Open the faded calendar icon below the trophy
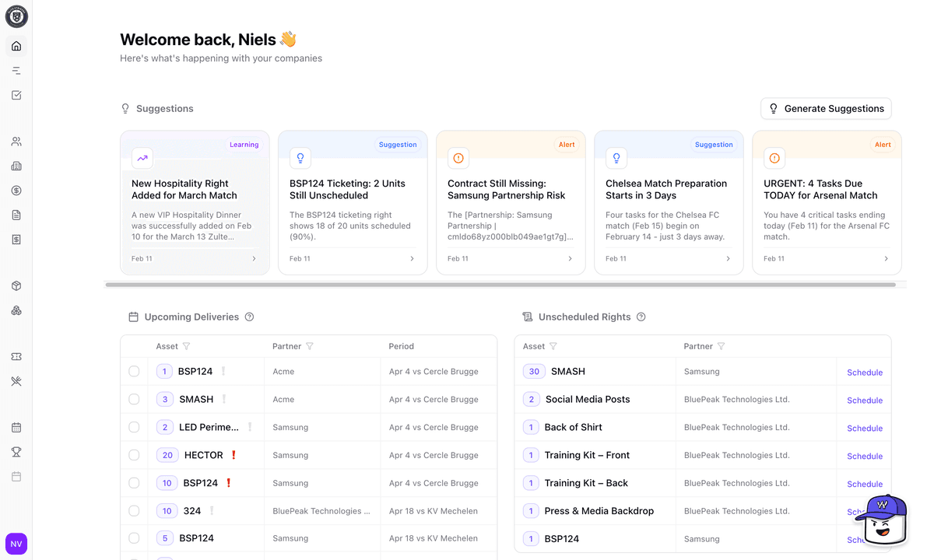 tap(16, 477)
